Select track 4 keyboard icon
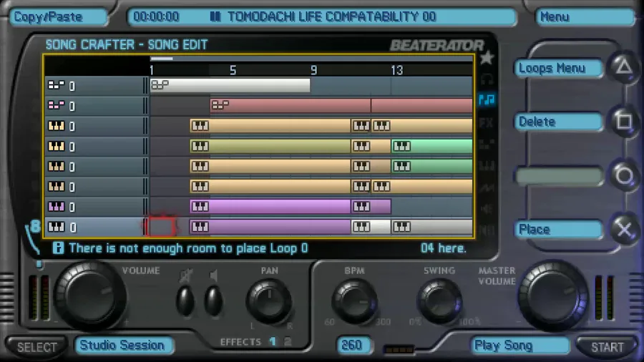Screen dimensions: 644x362 (x=57, y=146)
